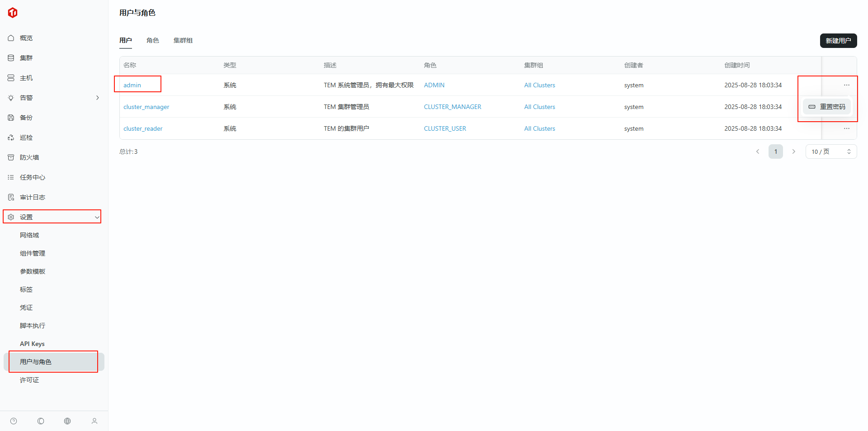
Task: Switch to the 集群组 tab
Action: 183,40
